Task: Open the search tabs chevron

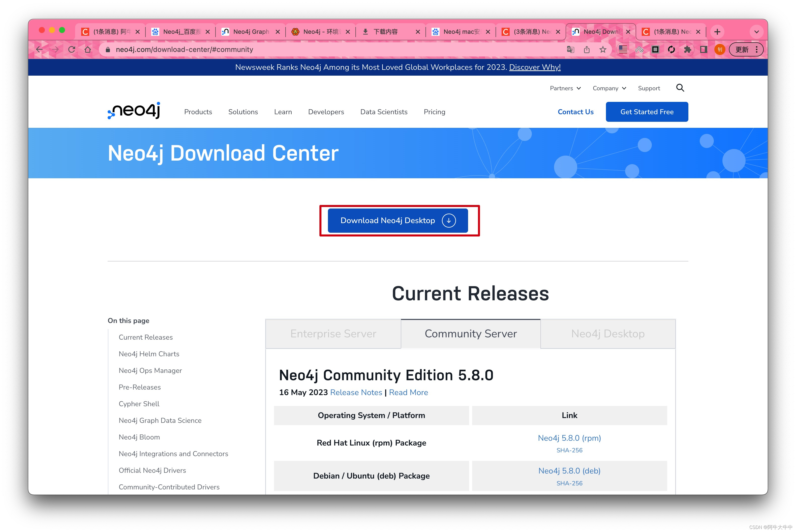Action: click(756, 32)
